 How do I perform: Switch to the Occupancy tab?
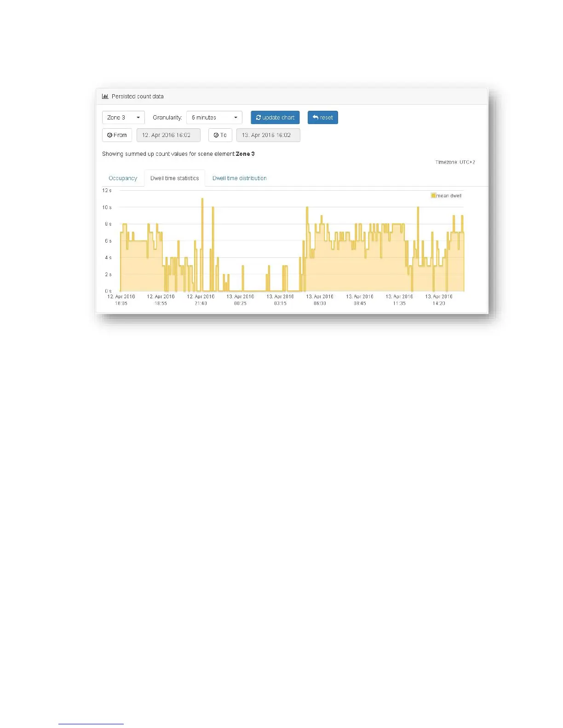[123, 178]
